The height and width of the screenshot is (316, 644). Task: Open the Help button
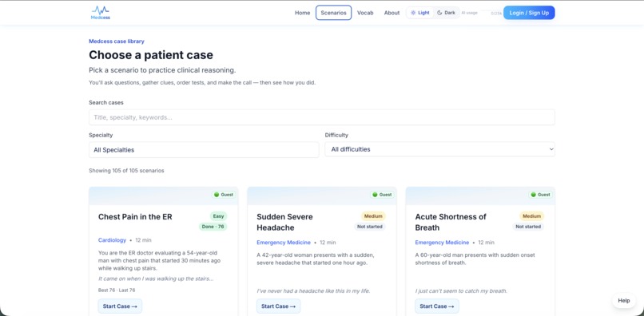(624, 300)
